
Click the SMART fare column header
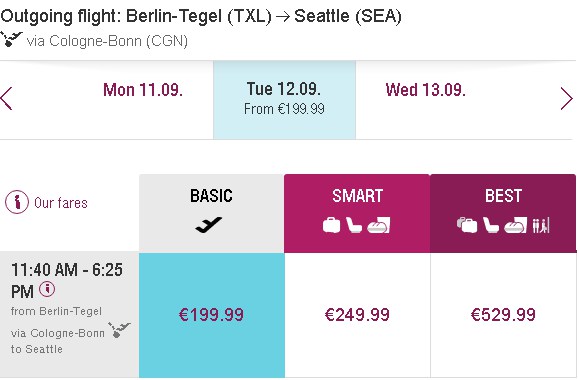pyautogui.click(x=357, y=213)
